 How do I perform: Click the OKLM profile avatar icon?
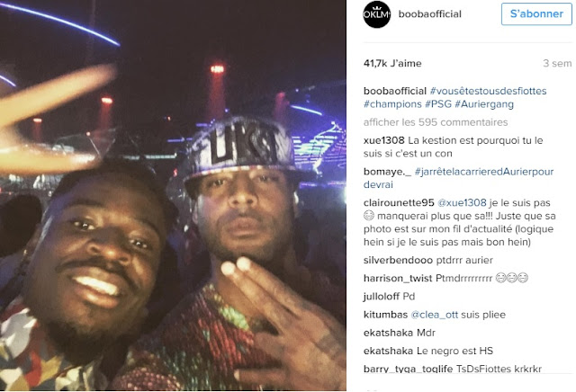pyautogui.click(x=376, y=14)
